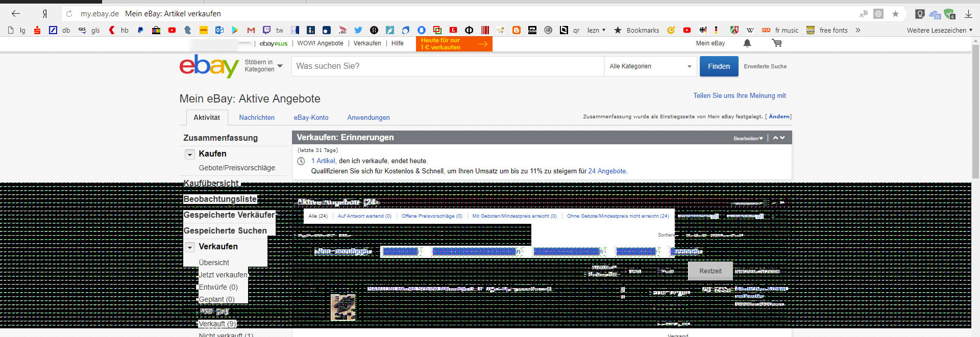Screen dimensions: 980x337
Task: Open the downloads arrow icon
Action: click(968, 14)
